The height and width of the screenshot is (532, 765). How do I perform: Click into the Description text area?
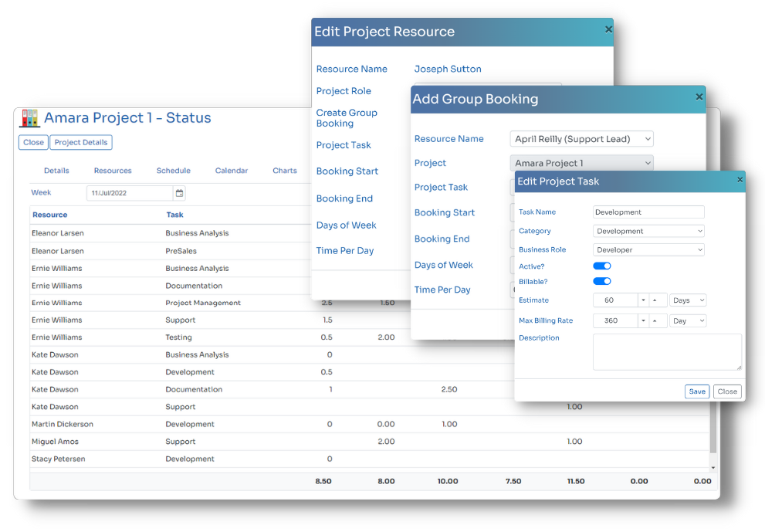[667, 352]
